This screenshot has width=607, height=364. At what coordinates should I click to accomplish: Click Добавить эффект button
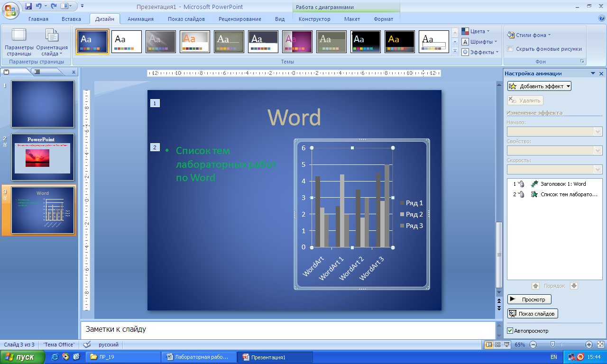pos(539,86)
